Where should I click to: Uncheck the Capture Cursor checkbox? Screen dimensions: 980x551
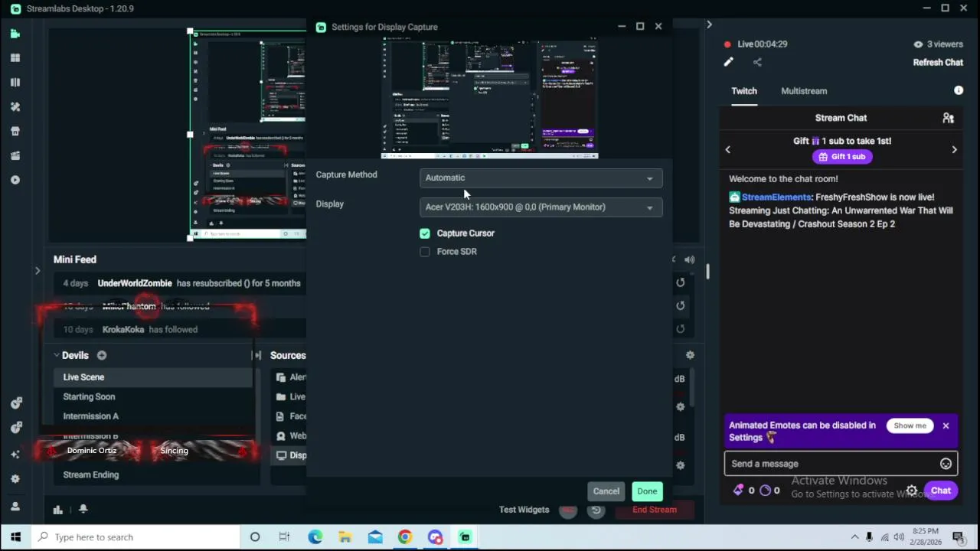(x=425, y=233)
